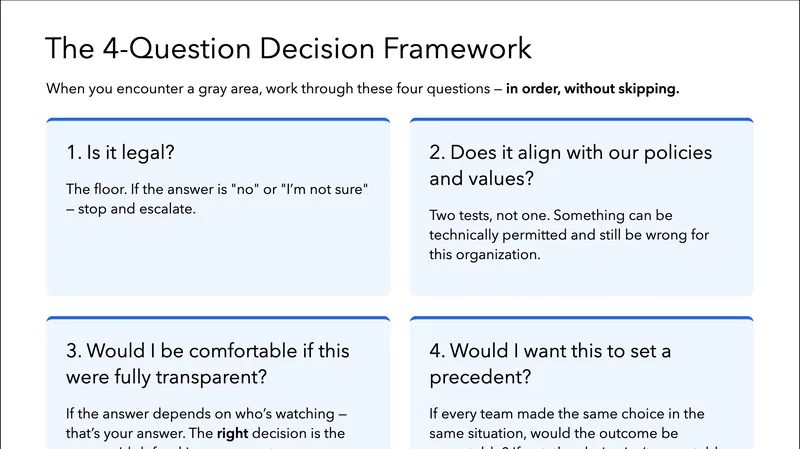
Task: Select the blue top border of card 2
Action: tap(581, 120)
